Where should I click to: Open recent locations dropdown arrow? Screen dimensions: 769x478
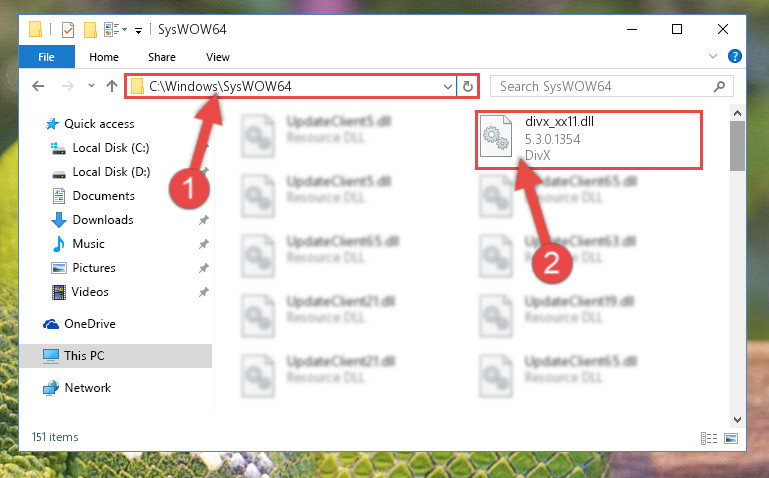[x=91, y=86]
